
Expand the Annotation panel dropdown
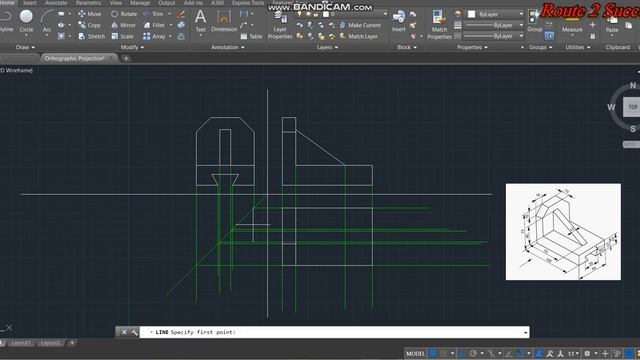pos(227,47)
